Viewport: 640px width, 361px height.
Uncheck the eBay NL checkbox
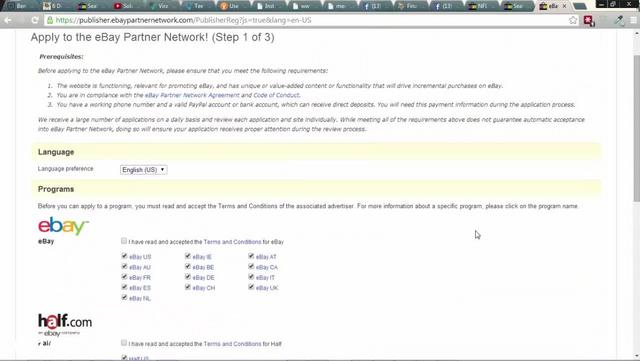pyautogui.click(x=124, y=298)
